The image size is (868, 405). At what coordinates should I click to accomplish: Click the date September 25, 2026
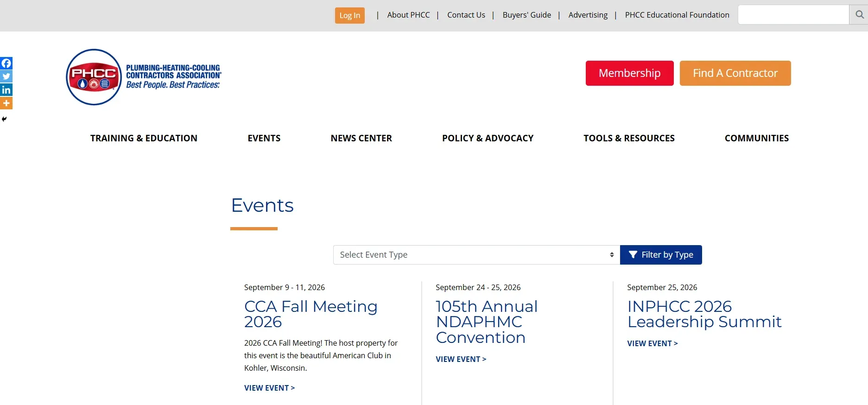tap(662, 287)
